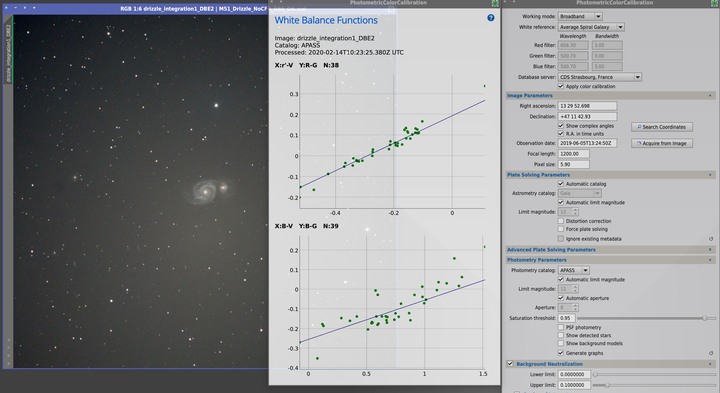This screenshot has height=393, width=720.
Task: Enable PSF photometry checkbox
Action: point(561,327)
